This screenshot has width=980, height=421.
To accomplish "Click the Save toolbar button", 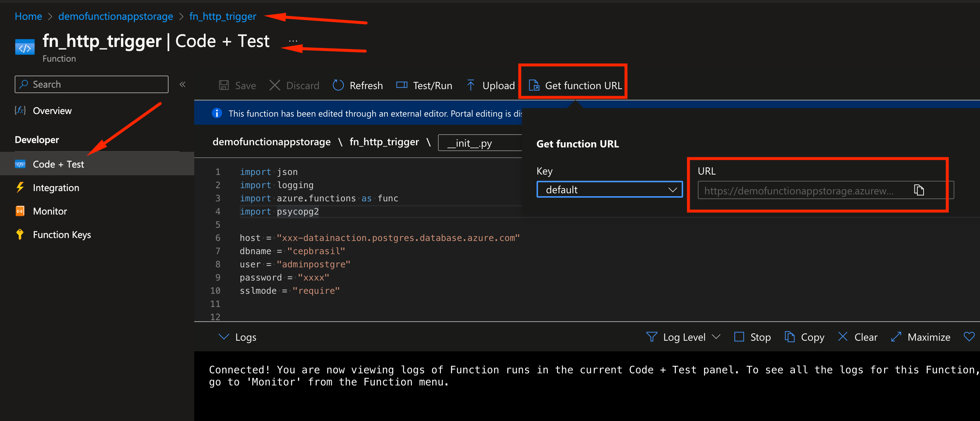I will click(x=237, y=85).
